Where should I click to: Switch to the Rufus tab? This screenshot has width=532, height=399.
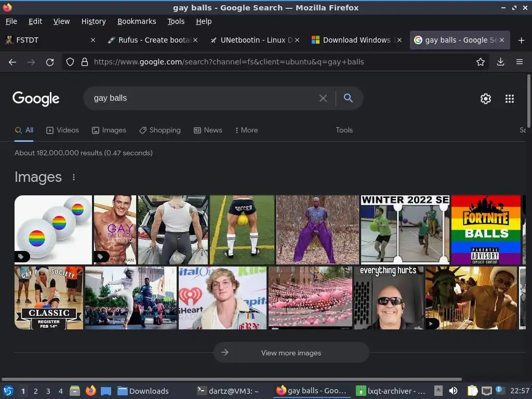(153, 40)
